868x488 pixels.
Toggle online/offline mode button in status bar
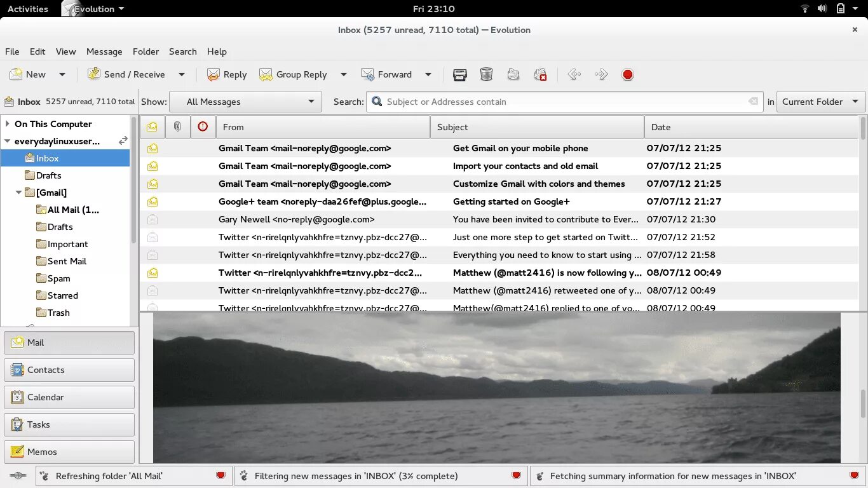click(x=18, y=475)
